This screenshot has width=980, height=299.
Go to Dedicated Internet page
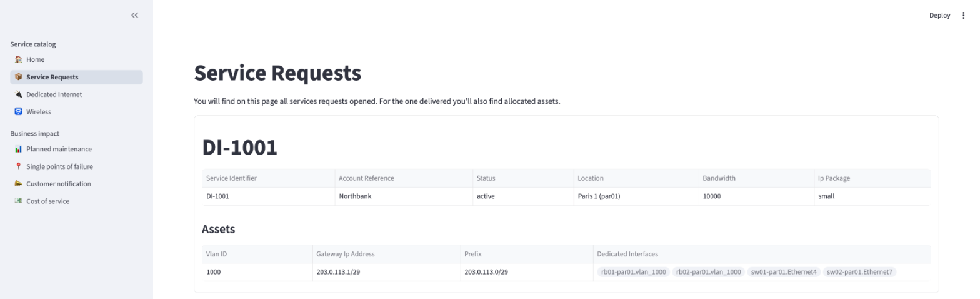coord(76,94)
